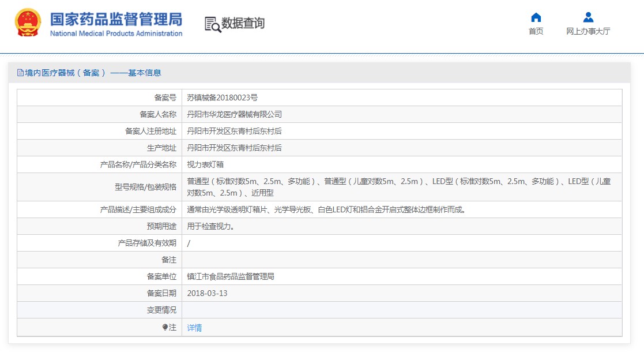Click the document icon before 境内医疗器械

[20, 73]
